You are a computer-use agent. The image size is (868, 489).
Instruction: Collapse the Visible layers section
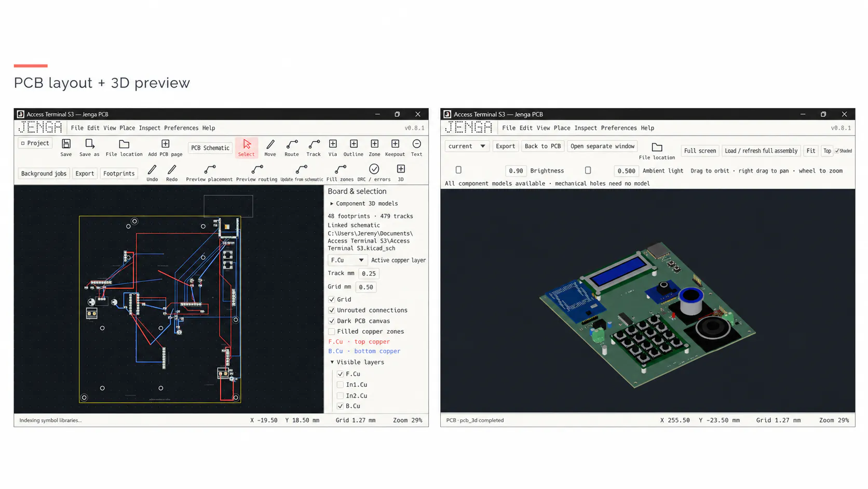[332, 362]
